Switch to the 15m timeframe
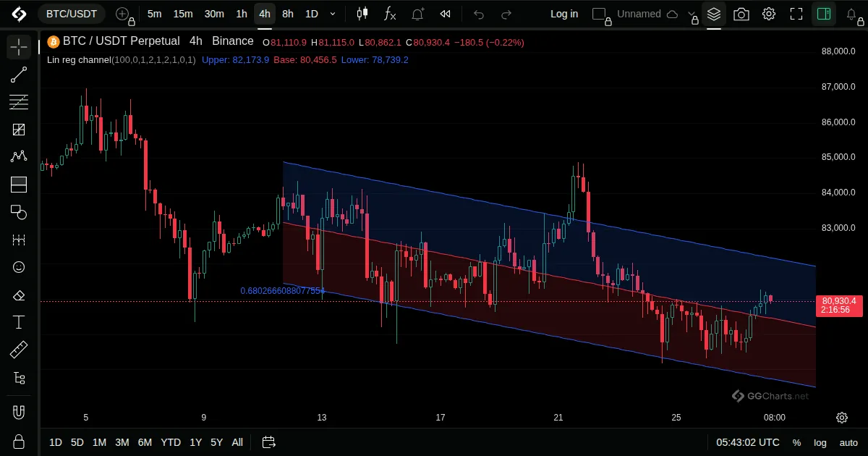 [x=183, y=14]
